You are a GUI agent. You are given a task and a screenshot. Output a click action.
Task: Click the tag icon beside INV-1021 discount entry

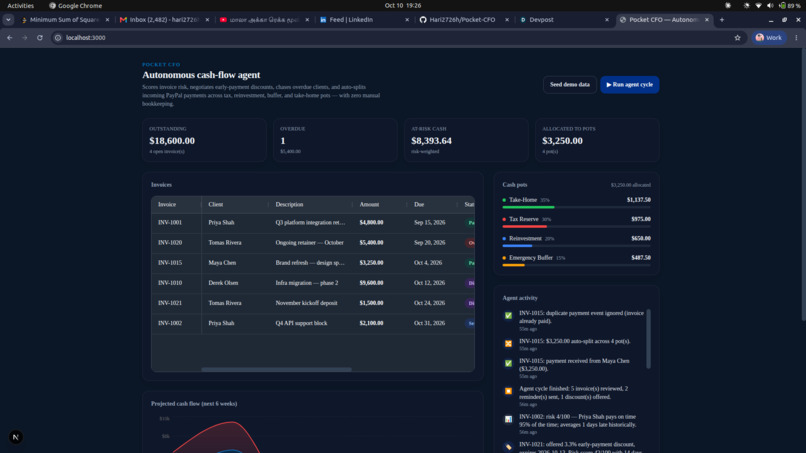[x=508, y=447]
